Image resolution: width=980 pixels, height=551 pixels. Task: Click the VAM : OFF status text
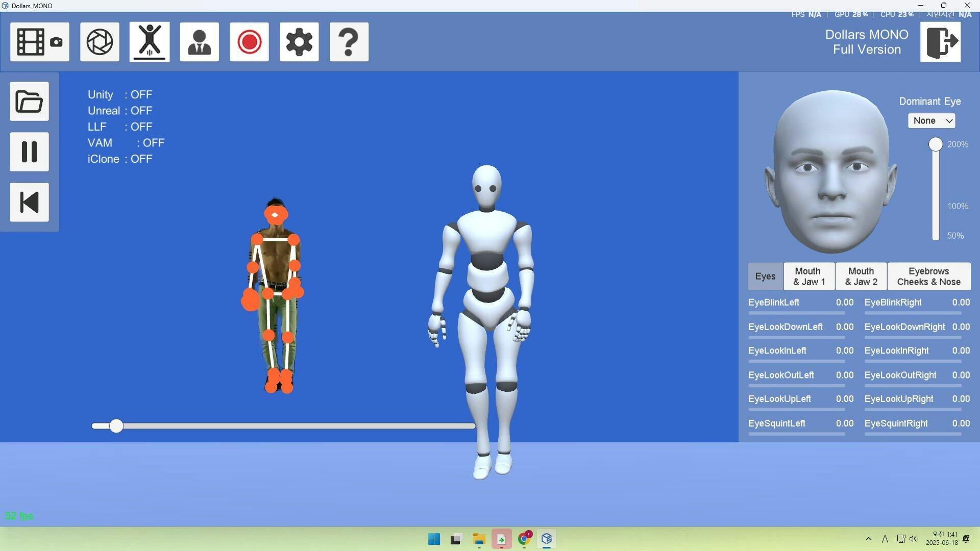point(126,143)
